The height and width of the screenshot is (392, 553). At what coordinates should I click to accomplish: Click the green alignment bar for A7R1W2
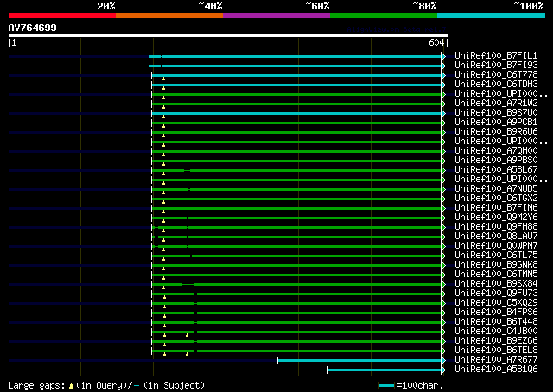(x=296, y=104)
